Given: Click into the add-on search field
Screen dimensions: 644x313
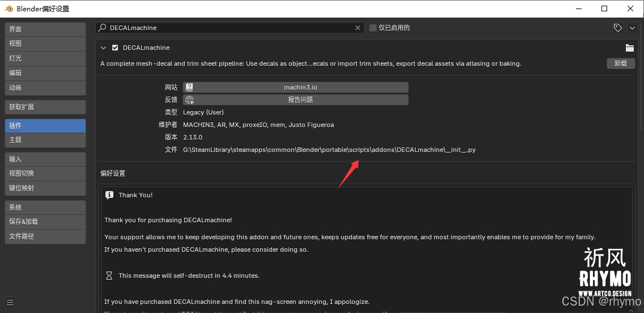Looking at the screenshot, I should click(230, 28).
